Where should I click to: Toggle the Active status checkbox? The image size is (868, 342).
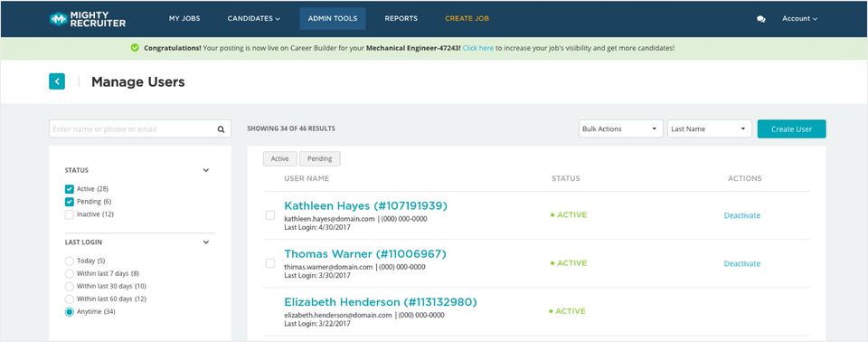tap(70, 189)
